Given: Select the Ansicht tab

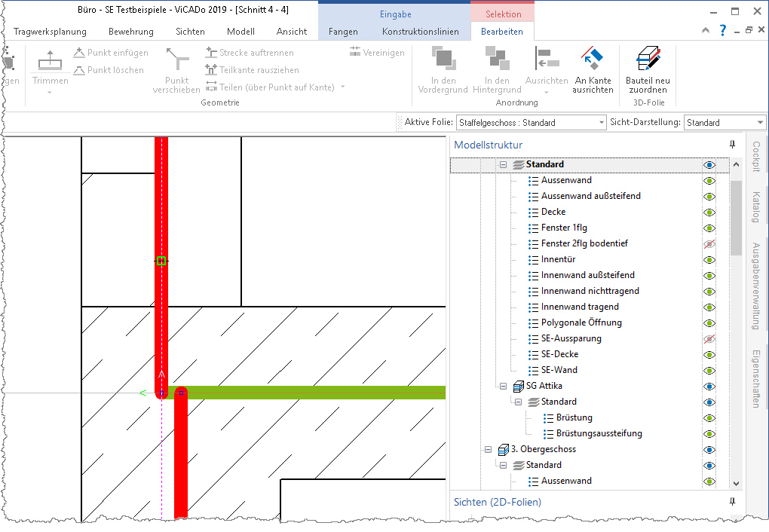Looking at the screenshot, I should coord(291,32).
